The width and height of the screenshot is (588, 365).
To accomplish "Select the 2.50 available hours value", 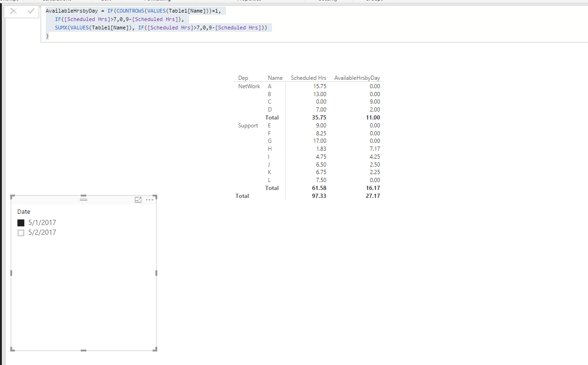I will point(375,165).
